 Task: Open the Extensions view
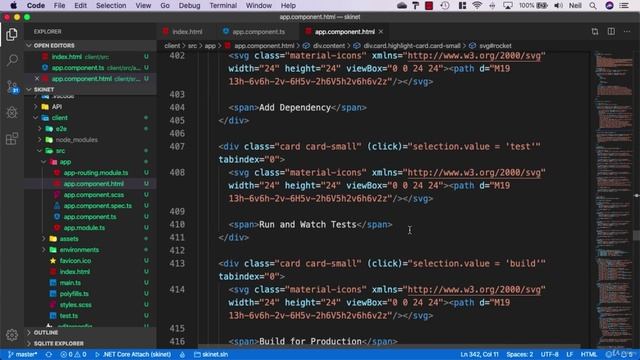click(x=11, y=139)
